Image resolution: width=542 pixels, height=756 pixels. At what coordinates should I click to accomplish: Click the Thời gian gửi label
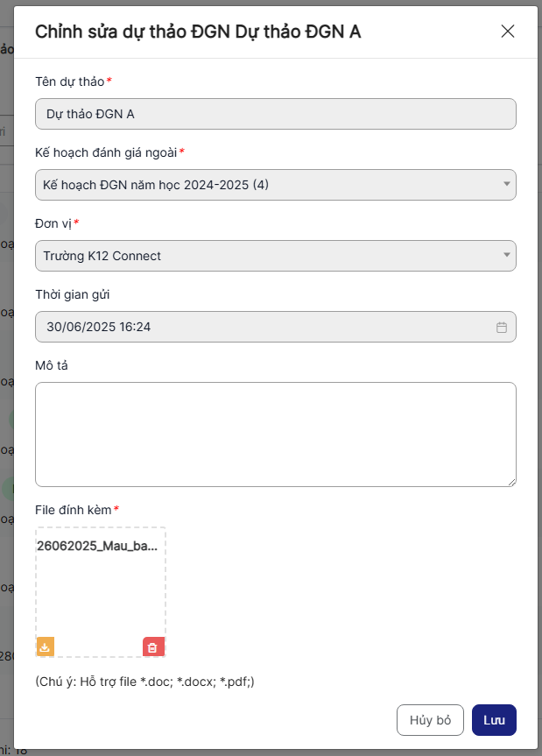click(x=73, y=294)
